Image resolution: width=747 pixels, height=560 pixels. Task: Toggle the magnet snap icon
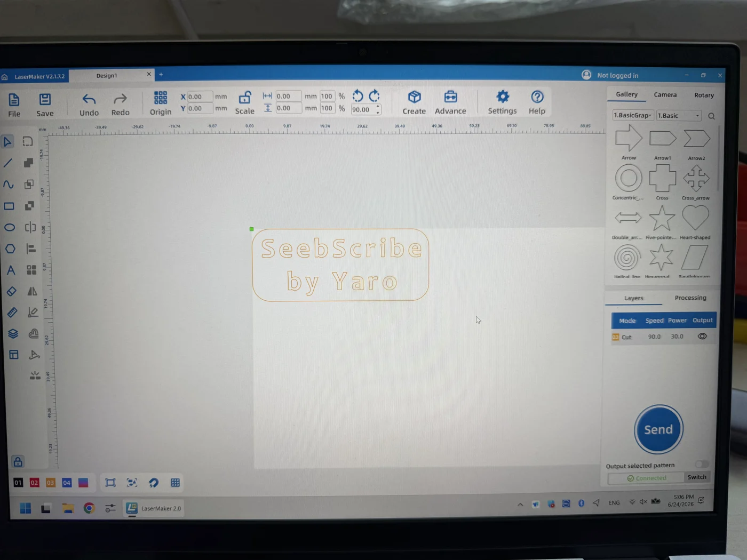point(154,483)
